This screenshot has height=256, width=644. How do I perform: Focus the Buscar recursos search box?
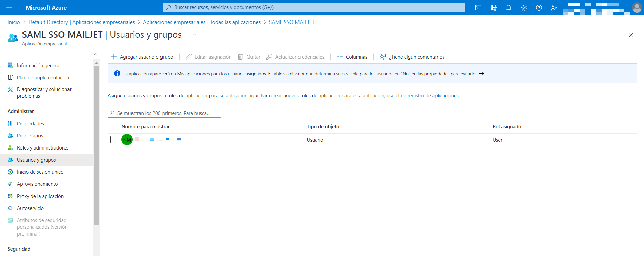(314, 7)
